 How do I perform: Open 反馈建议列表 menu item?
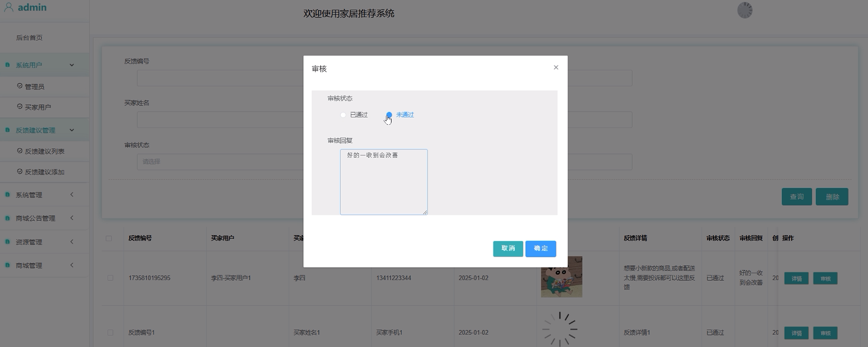point(44,151)
